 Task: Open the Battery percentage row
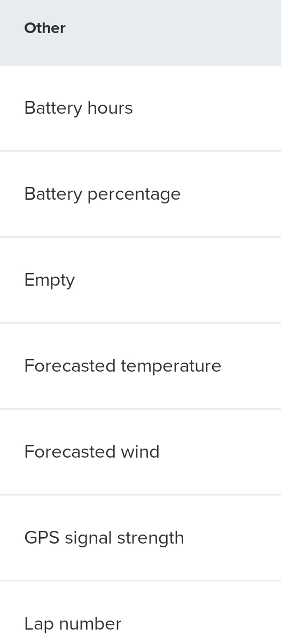140,194
